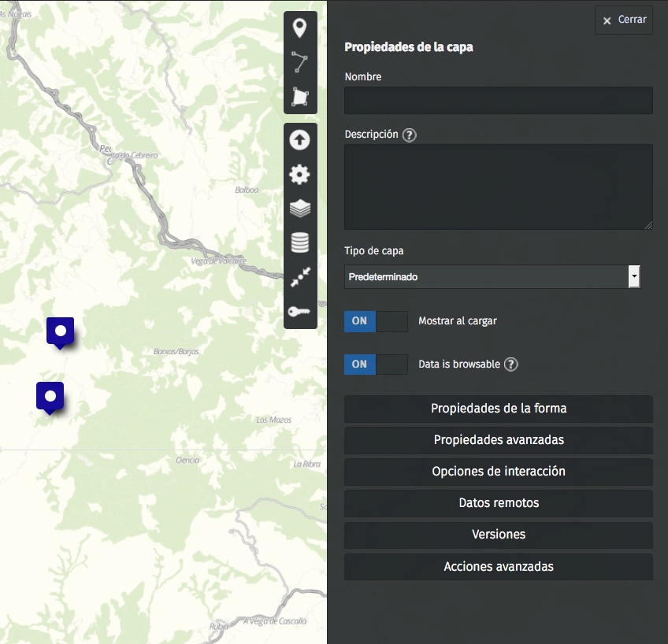Click the Cerrar button
The height and width of the screenshot is (644, 668).
(x=624, y=20)
